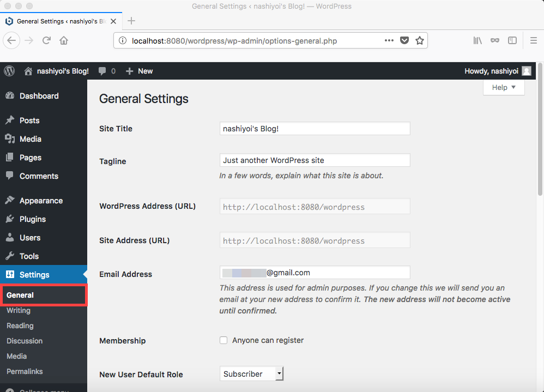Click the WordPress Address (URL) field
The width and height of the screenshot is (544, 392).
click(315, 207)
